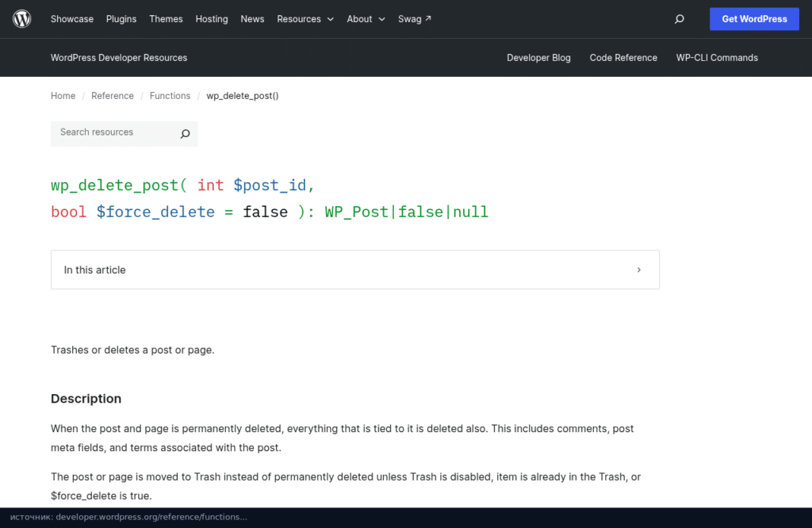Expand the About dropdown menu
812x528 pixels.
366,19
